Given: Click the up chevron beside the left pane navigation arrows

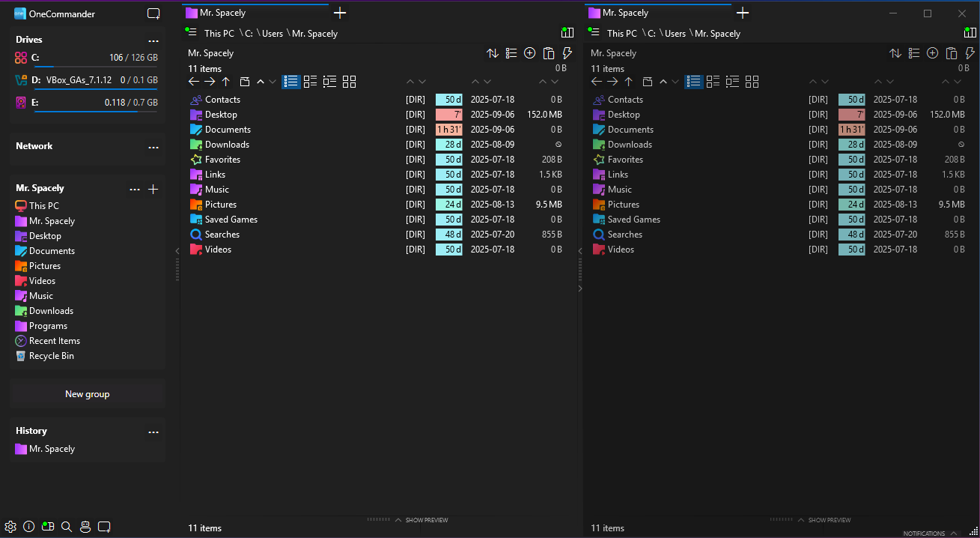Looking at the screenshot, I should 261,82.
